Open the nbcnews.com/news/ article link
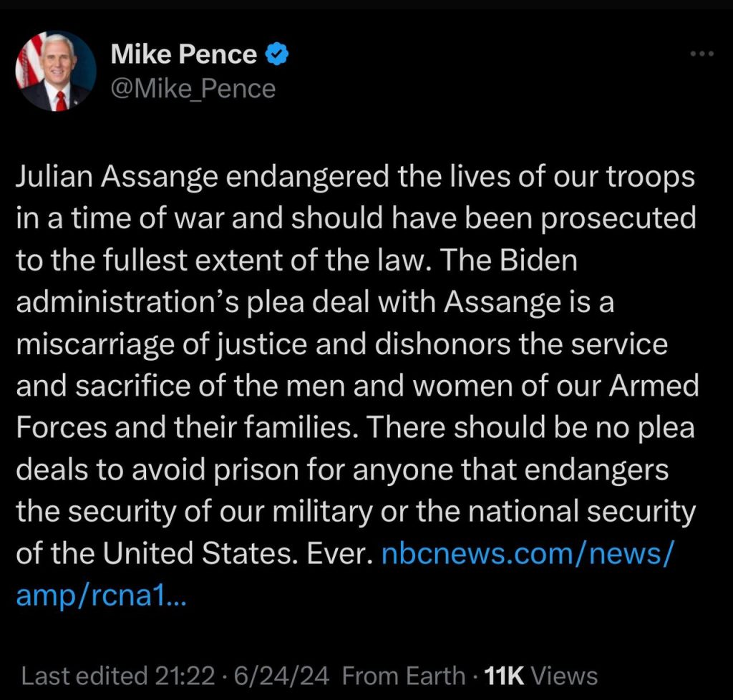This screenshot has width=733, height=700. tap(528, 554)
